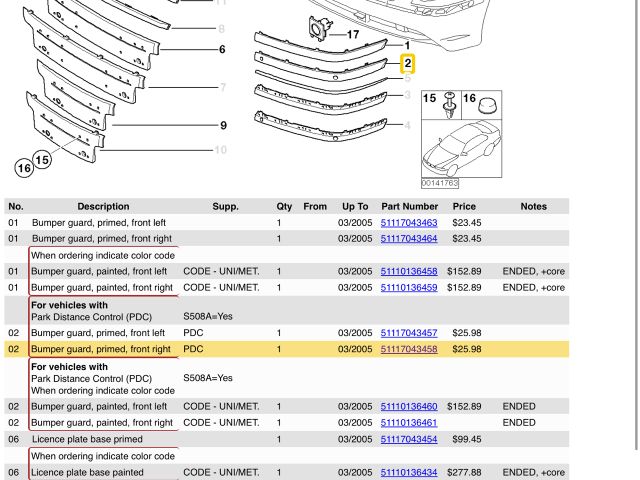Image resolution: width=640 pixels, height=480 pixels.
Task: Click callout number 17 beside sensor bracket
Action: [x=352, y=34]
